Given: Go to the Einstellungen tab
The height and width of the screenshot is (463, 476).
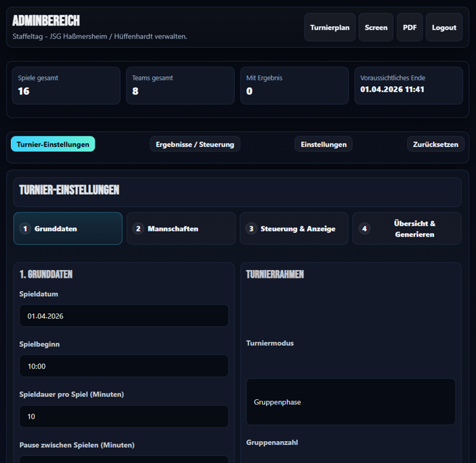Looking at the screenshot, I should pyautogui.click(x=324, y=144).
